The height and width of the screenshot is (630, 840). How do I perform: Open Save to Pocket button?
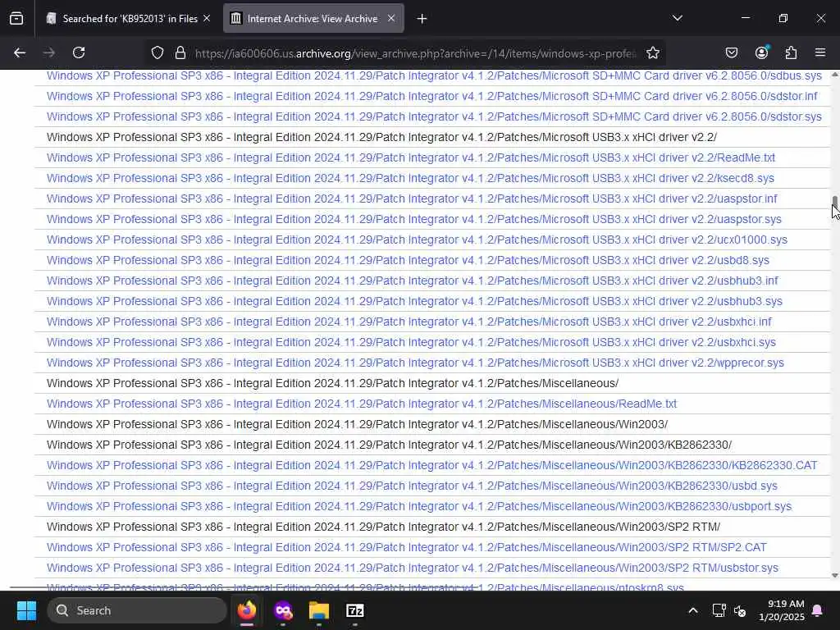coord(731,52)
